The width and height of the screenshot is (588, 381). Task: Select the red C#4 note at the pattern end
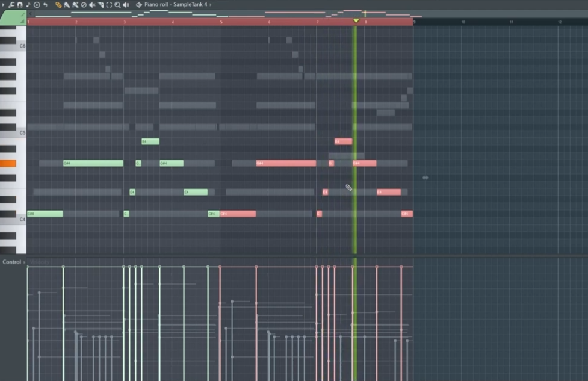click(x=407, y=214)
